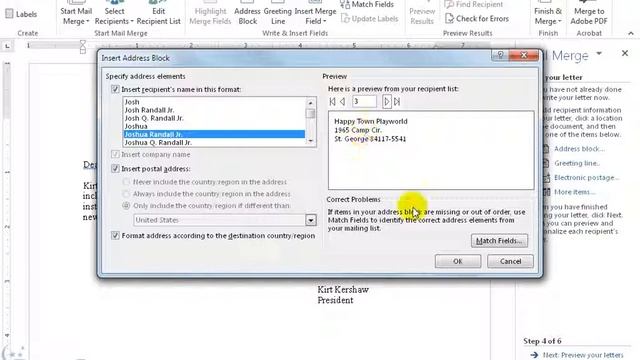Screen dimensions: 640x360
Task: Close the Insert Address Block dialog
Action: [x=524, y=55]
